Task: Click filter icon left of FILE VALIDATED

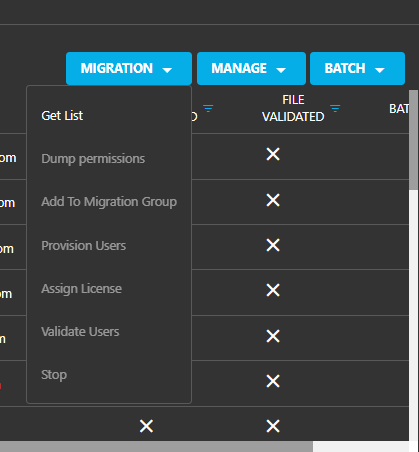Action: coord(208,108)
